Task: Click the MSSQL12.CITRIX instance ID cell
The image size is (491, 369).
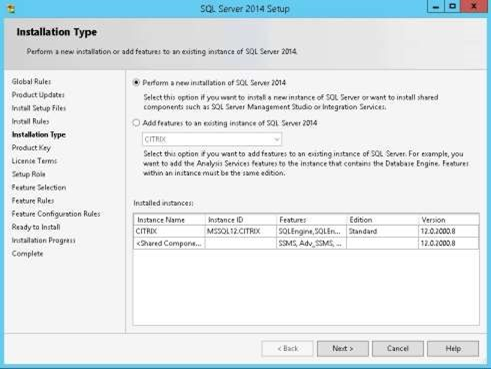Action: [x=241, y=231]
